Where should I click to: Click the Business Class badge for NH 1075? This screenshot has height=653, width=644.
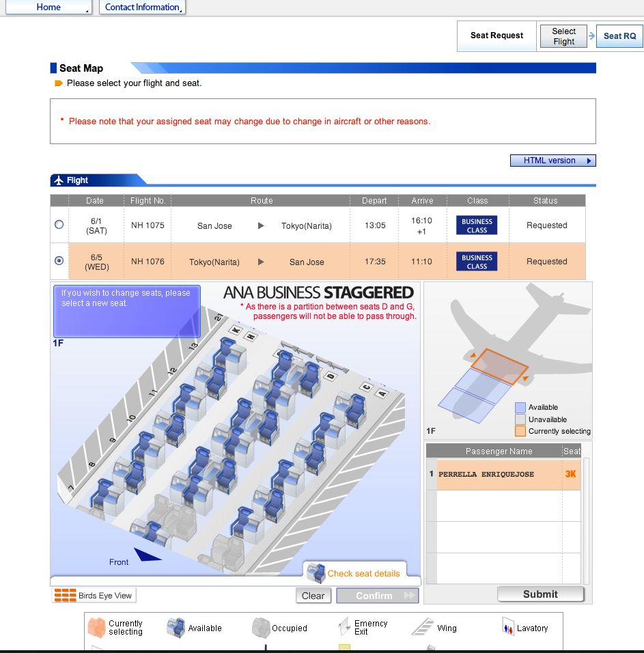click(477, 225)
